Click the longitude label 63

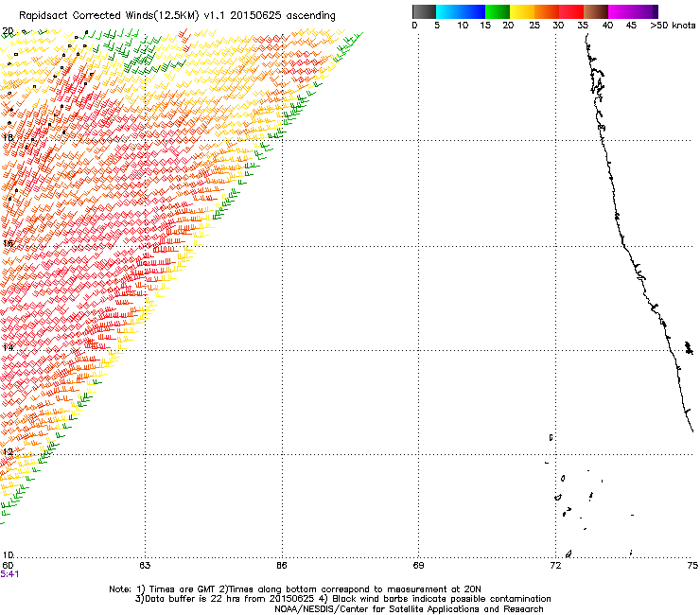click(x=145, y=566)
